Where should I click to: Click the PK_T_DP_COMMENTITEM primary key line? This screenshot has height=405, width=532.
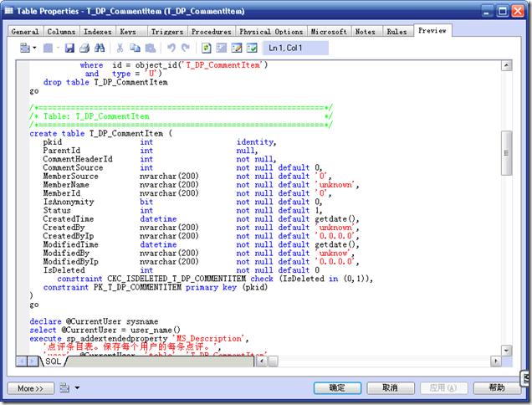coord(156,287)
